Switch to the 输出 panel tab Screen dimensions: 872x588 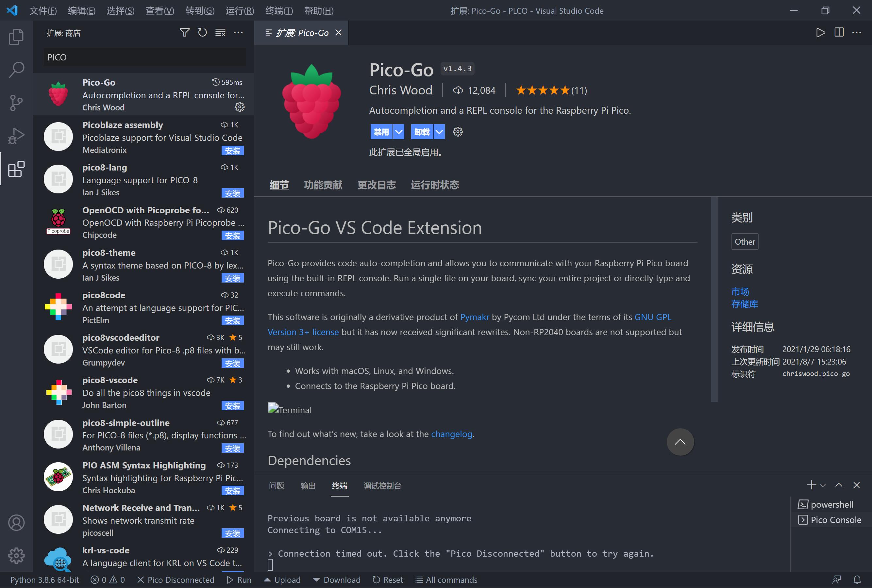(308, 486)
